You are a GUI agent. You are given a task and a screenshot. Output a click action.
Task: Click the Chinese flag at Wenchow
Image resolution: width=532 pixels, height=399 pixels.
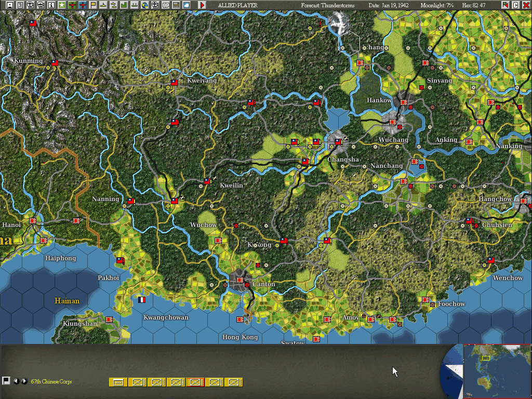(490, 260)
